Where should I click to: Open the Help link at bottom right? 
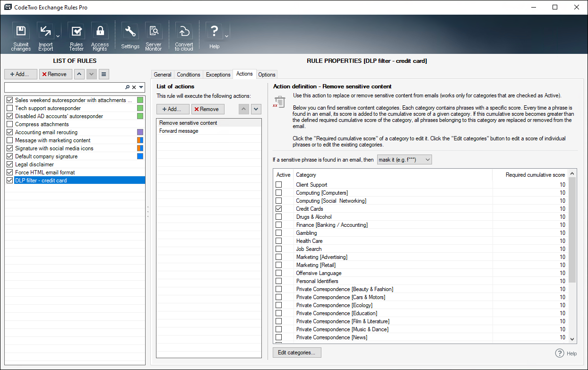[x=566, y=353]
